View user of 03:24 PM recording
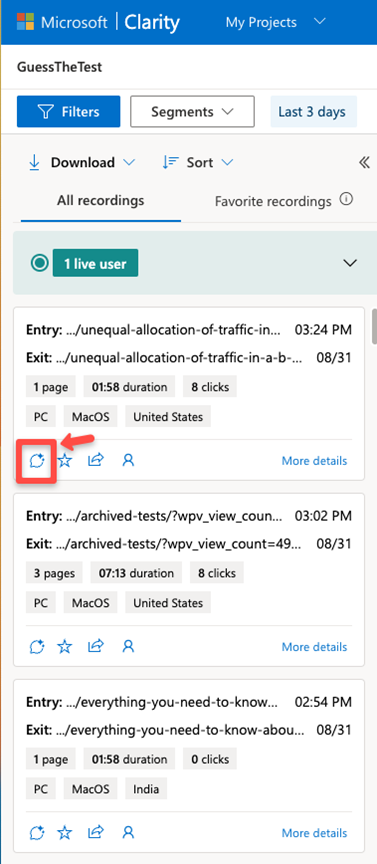This screenshot has width=377, height=864. click(128, 460)
